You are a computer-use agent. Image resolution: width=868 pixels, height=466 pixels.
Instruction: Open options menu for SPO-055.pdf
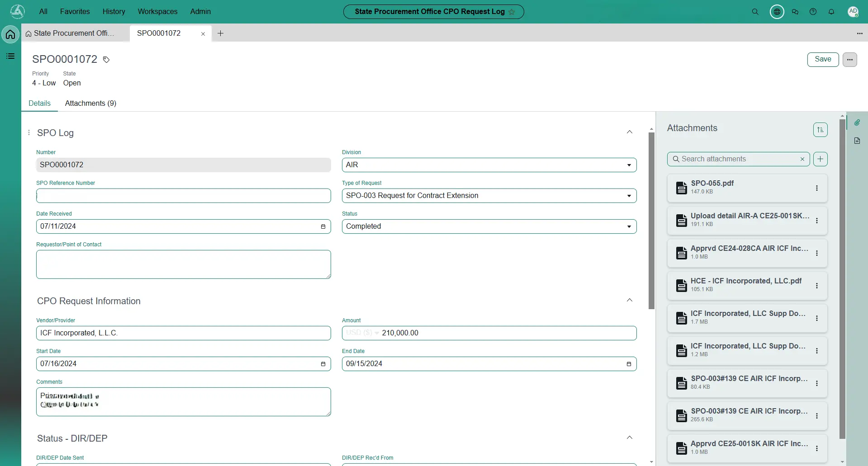pos(817,188)
